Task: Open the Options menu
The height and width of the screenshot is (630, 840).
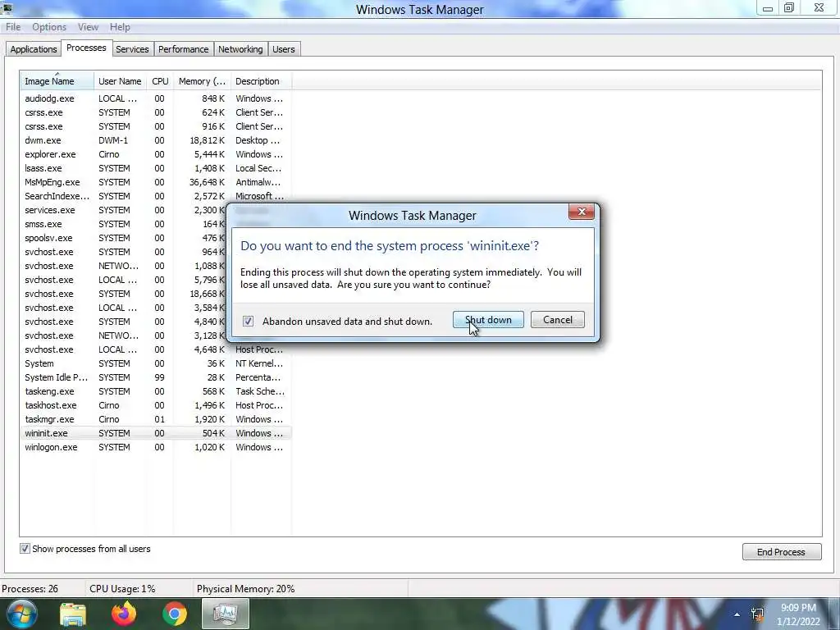Action: (49, 27)
